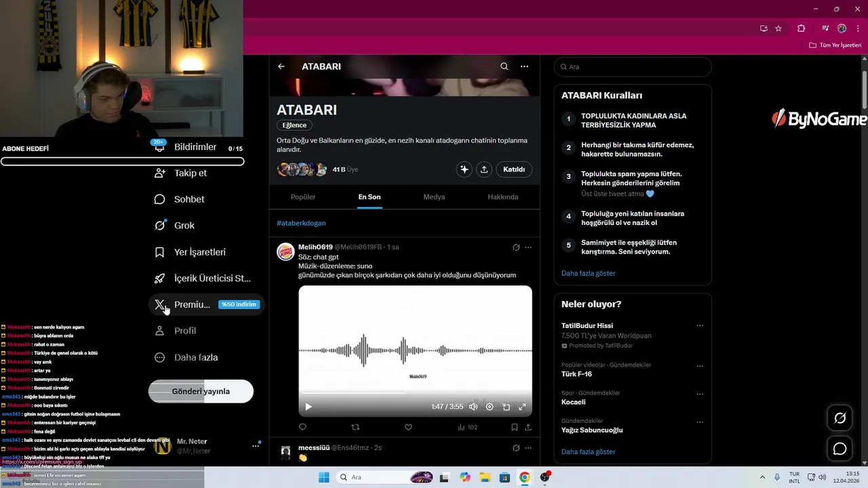Click the Eğlence category tag
The image size is (868, 488).
(294, 125)
